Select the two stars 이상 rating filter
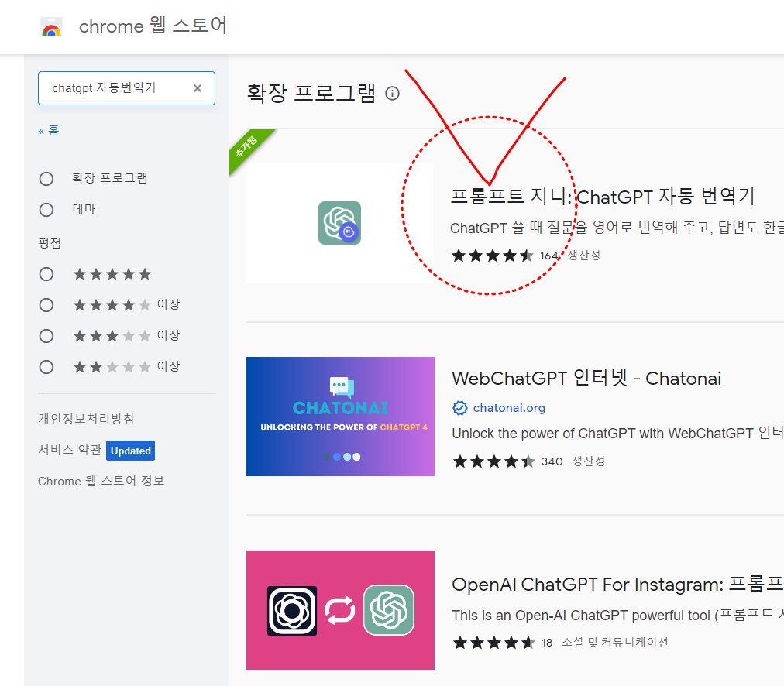Screen dimensions: 784x686 (x=46, y=367)
